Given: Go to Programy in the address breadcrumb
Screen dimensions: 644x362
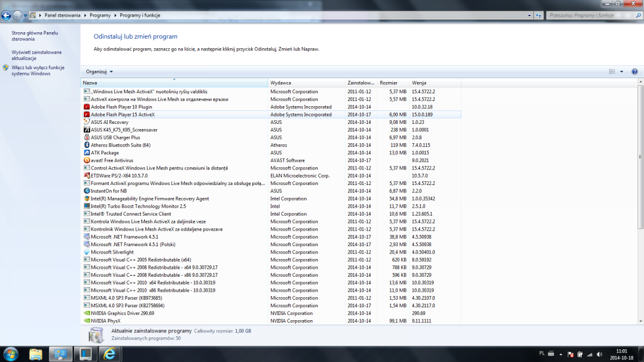Looking at the screenshot, I should (x=100, y=16).
